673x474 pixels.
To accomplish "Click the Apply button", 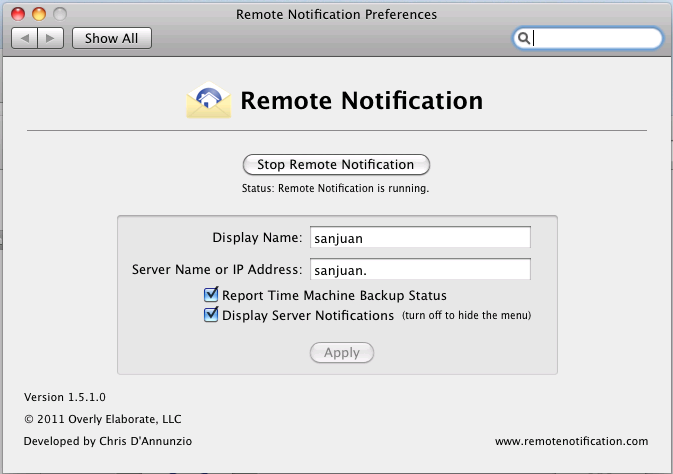I will point(342,352).
